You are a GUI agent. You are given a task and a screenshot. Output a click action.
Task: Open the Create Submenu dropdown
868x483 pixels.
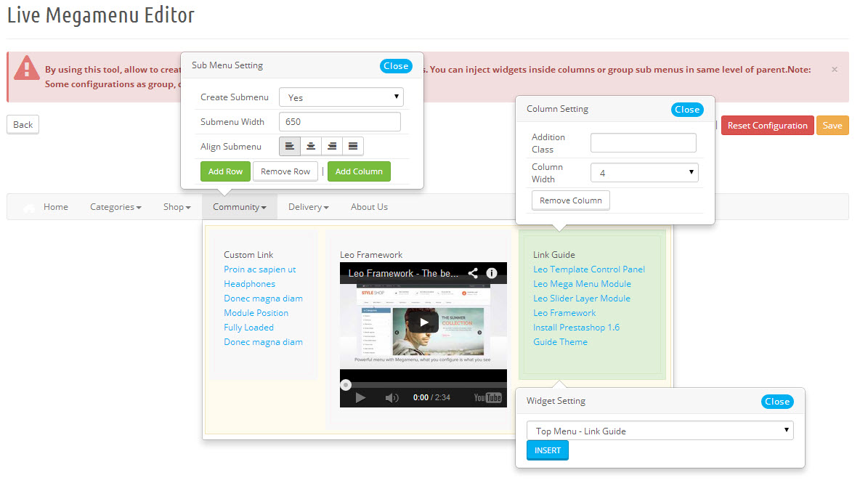coord(341,97)
